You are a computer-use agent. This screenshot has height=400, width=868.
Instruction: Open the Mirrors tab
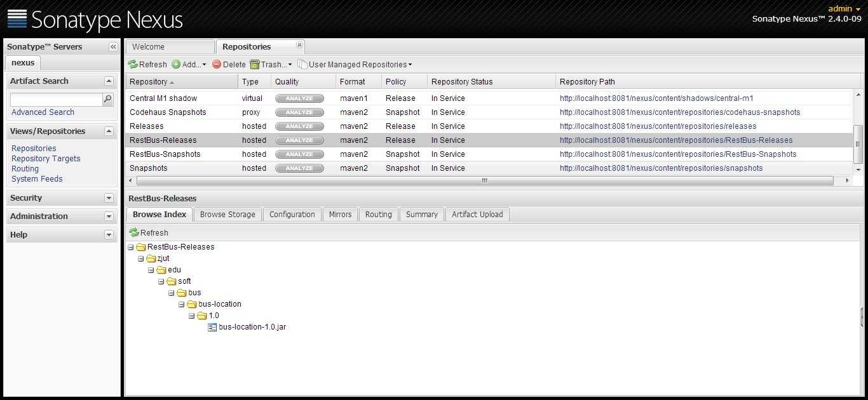(x=340, y=215)
